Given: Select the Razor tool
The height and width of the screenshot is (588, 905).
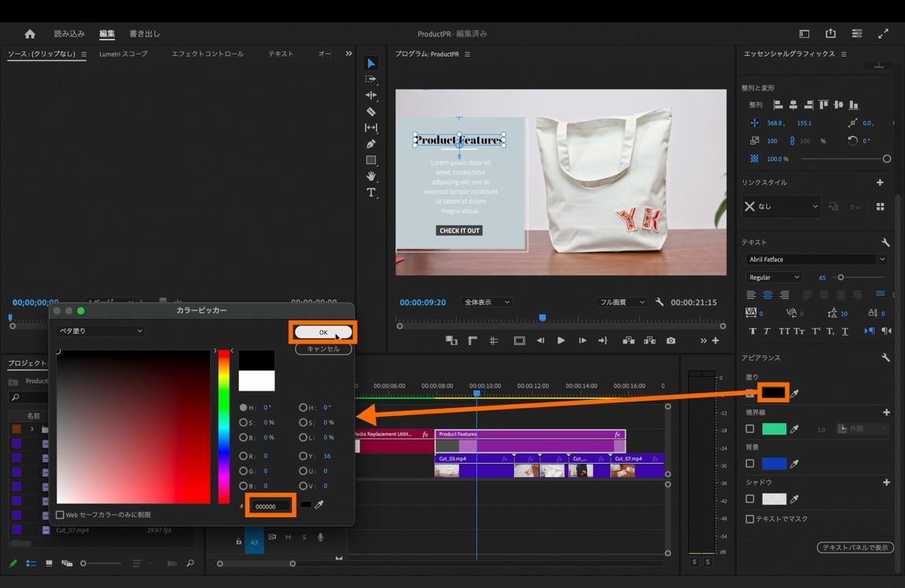Looking at the screenshot, I should coord(371,112).
